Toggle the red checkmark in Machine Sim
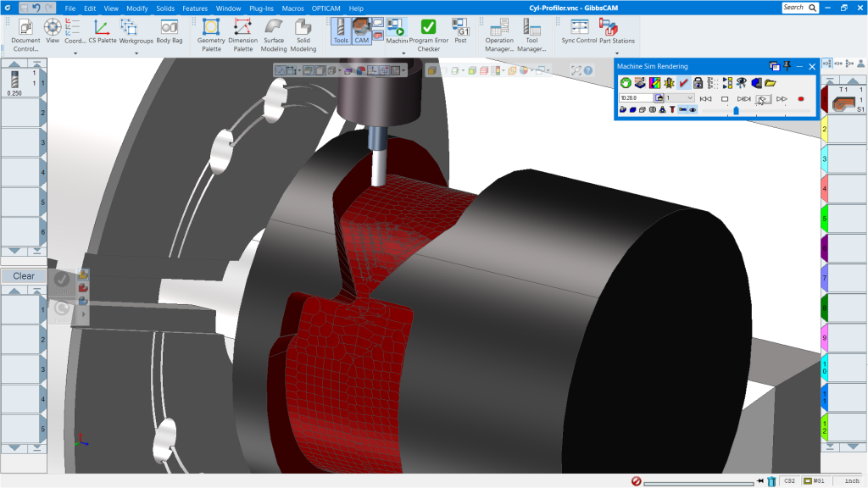The height and width of the screenshot is (488, 868). tap(683, 83)
